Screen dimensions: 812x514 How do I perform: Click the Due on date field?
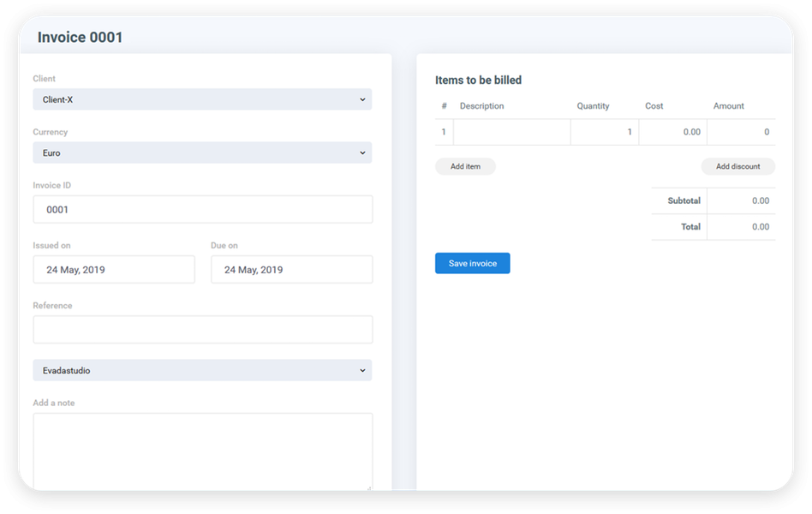(x=291, y=269)
